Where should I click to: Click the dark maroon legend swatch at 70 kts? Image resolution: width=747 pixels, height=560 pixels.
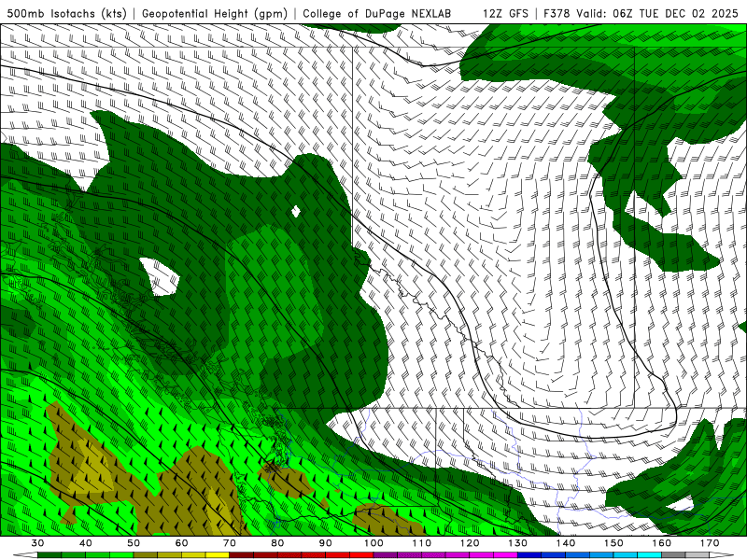click(242, 554)
